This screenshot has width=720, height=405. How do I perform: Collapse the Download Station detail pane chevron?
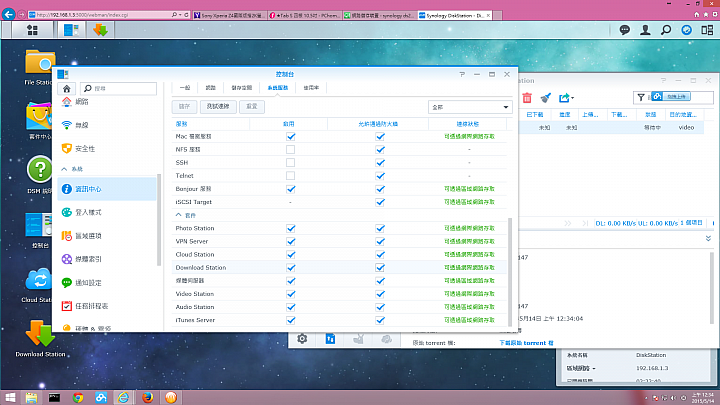click(708, 238)
